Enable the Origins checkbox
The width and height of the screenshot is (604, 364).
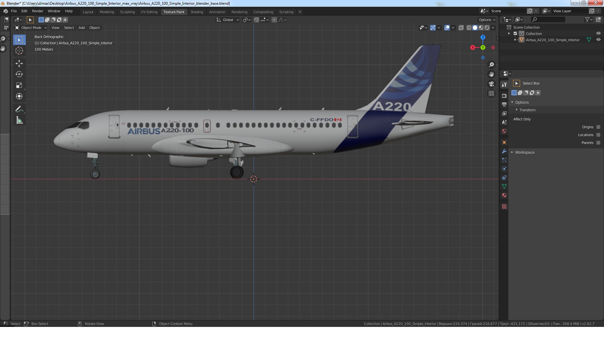pos(598,127)
